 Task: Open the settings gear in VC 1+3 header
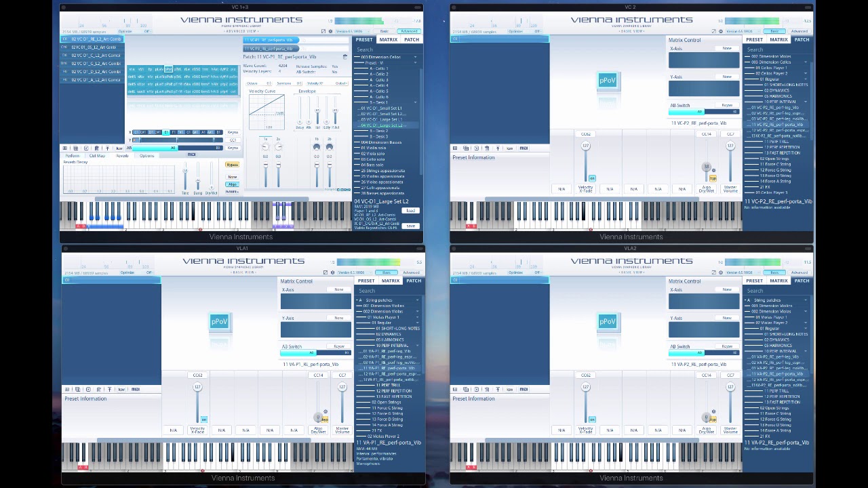coord(330,31)
